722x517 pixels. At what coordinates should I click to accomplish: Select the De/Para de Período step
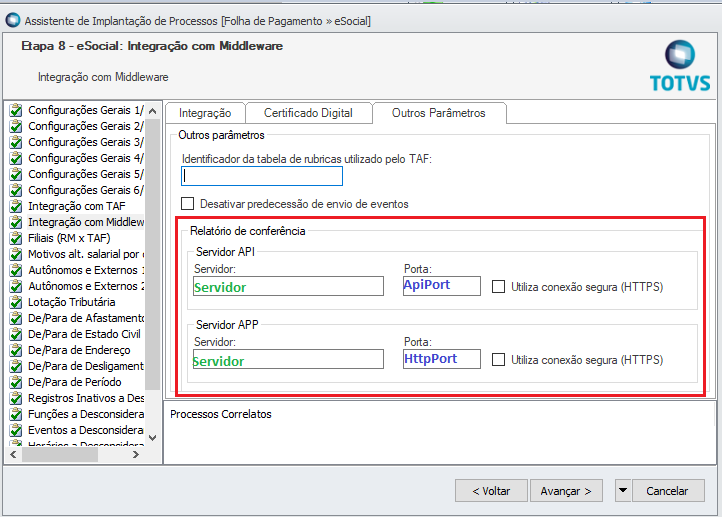pos(76,382)
